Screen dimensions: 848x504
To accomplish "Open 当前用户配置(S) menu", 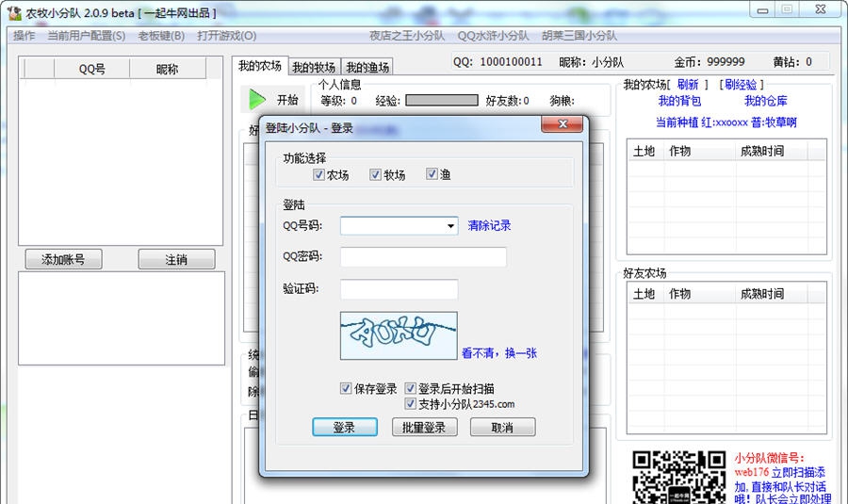I will pyautogui.click(x=87, y=36).
